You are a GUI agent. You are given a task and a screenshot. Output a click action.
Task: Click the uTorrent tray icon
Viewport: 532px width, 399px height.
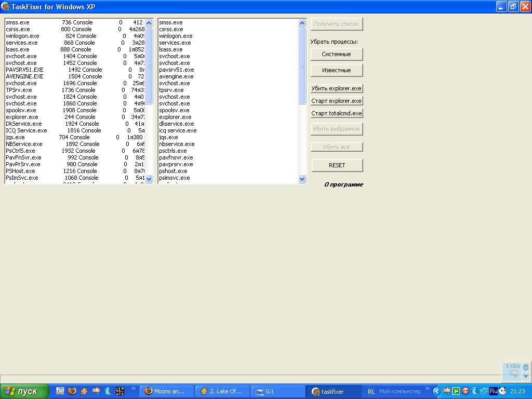pos(456,391)
